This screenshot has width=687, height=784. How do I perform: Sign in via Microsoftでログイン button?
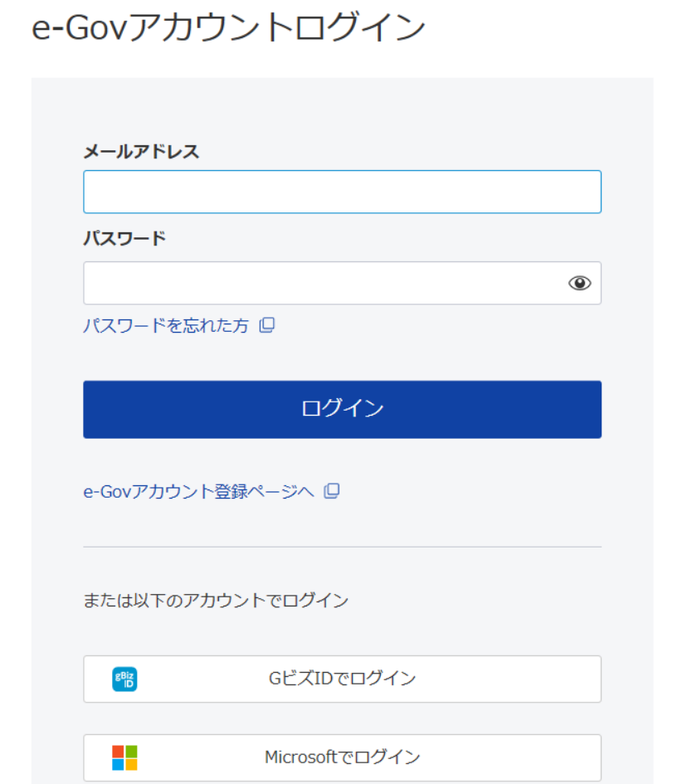342,757
